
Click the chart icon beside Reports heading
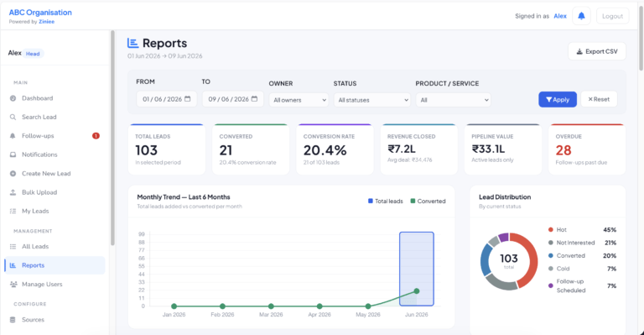[x=132, y=43]
